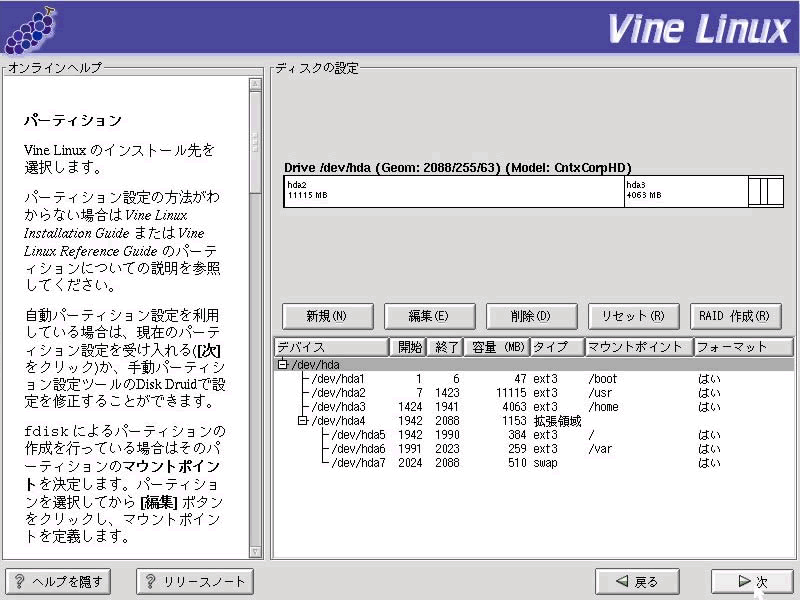800x600 pixels.
Task: Collapse the /dev/hda4 extended partition node
Action: coord(303,420)
